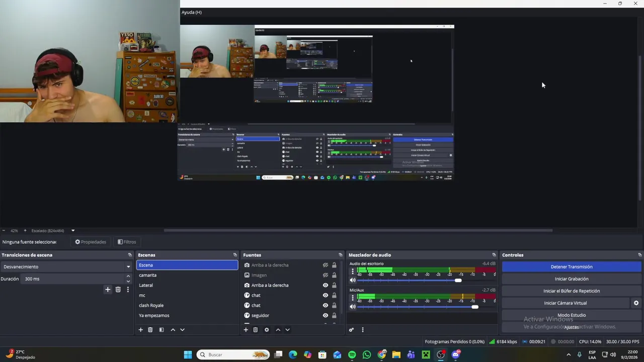Viewport: 644px width, 362px height.
Task: Open Filtros button
Action: coord(127,242)
